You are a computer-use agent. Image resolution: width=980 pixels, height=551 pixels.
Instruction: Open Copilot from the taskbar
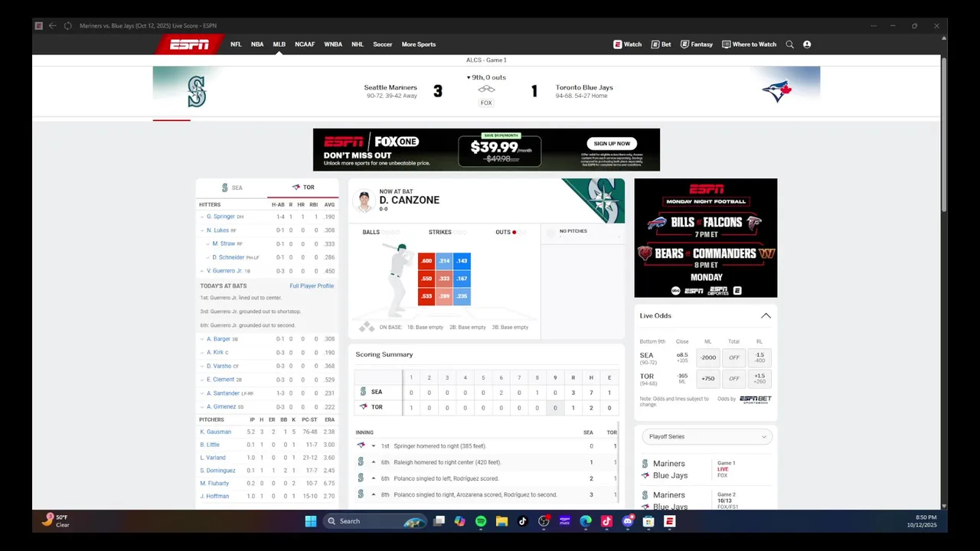click(459, 521)
